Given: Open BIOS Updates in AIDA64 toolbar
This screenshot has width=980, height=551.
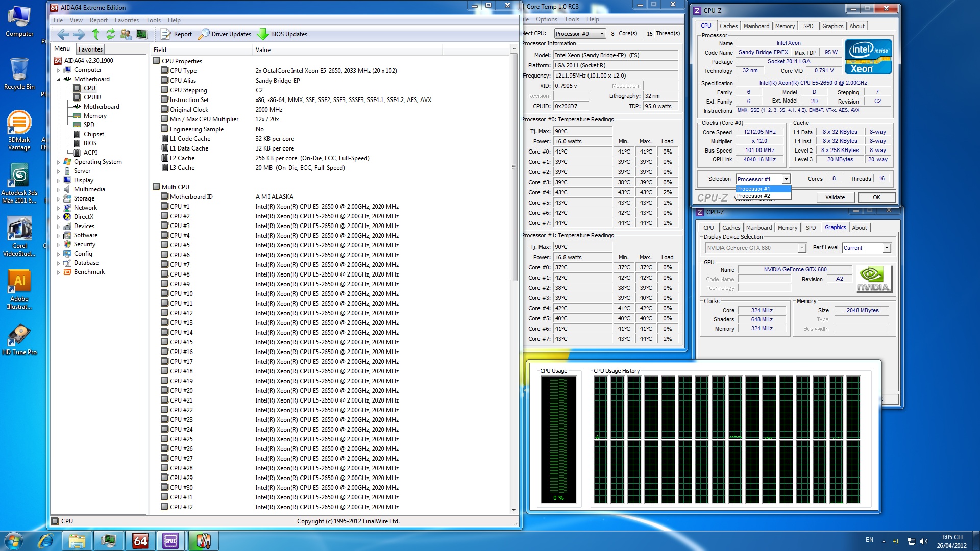Looking at the screenshot, I should [282, 34].
